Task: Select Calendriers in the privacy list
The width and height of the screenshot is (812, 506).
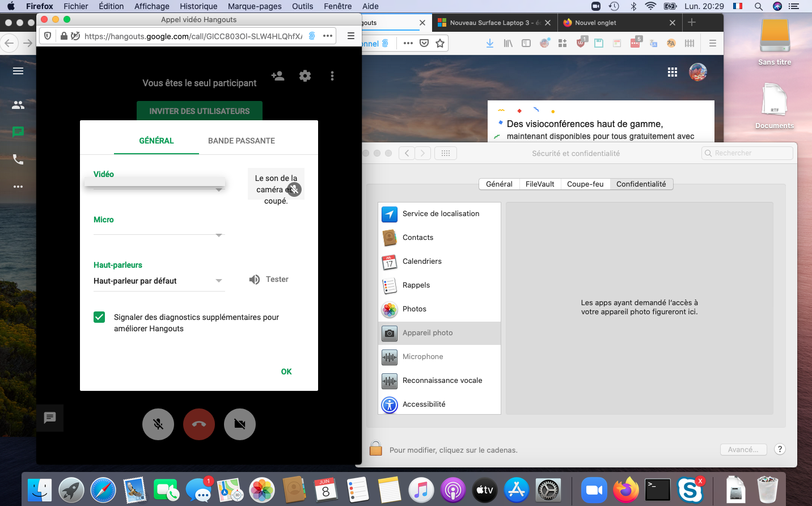Action: tap(439, 262)
